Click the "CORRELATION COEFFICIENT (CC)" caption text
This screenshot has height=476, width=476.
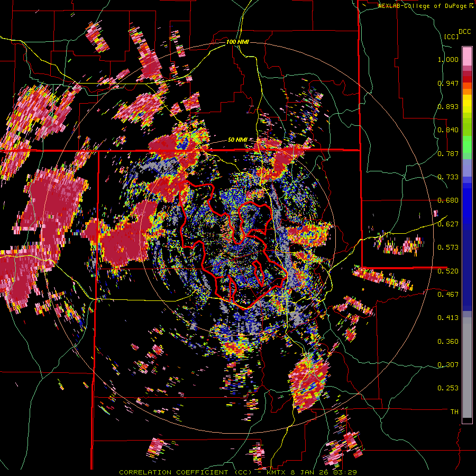click(186, 472)
